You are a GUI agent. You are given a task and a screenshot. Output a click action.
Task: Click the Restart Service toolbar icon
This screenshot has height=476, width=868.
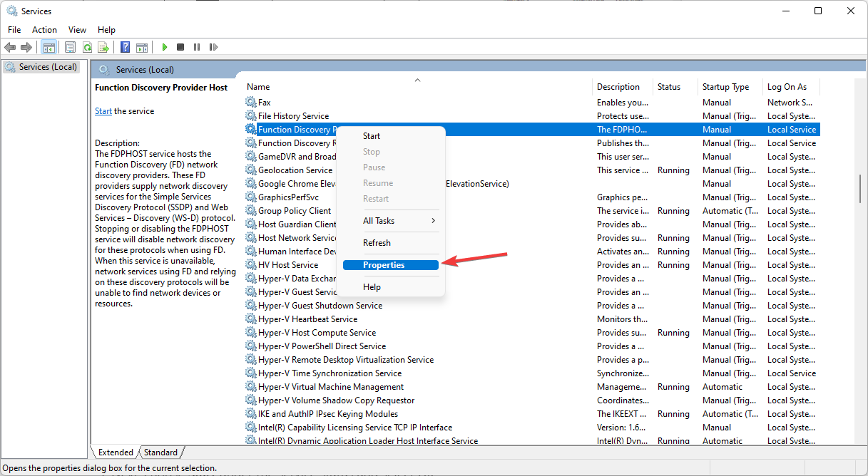[213, 47]
